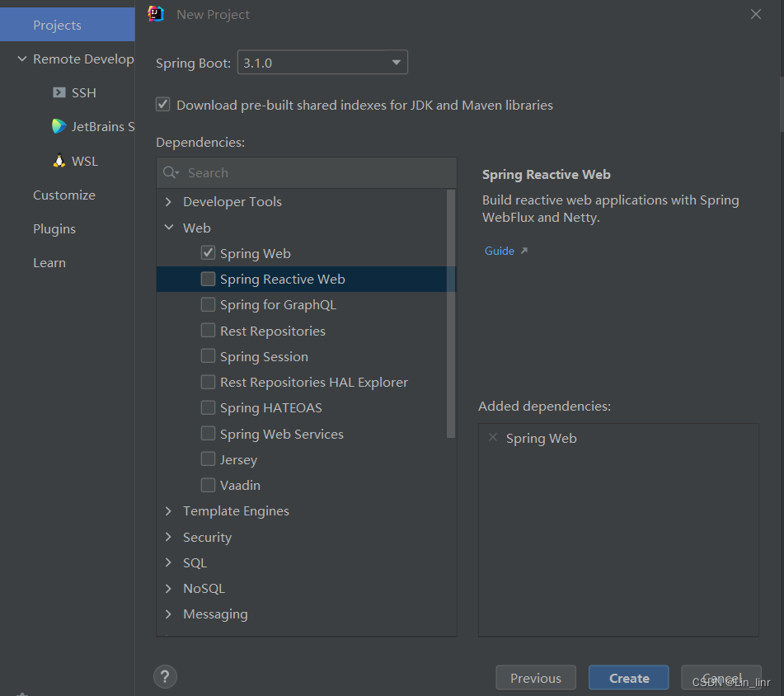Click the Previous button
The image size is (784, 696).
pyautogui.click(x=536, y=678)
